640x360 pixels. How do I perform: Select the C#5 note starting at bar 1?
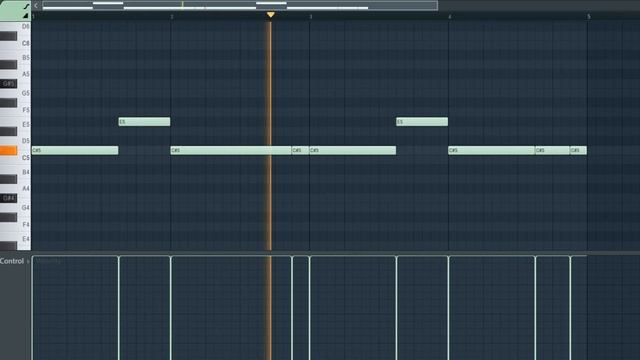(x=75, y=150)
